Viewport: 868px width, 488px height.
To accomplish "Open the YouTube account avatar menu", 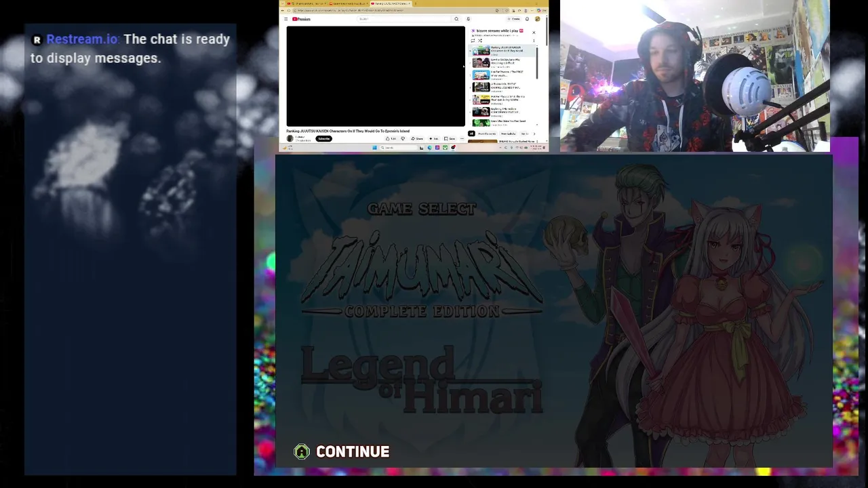I will point(537,19).
